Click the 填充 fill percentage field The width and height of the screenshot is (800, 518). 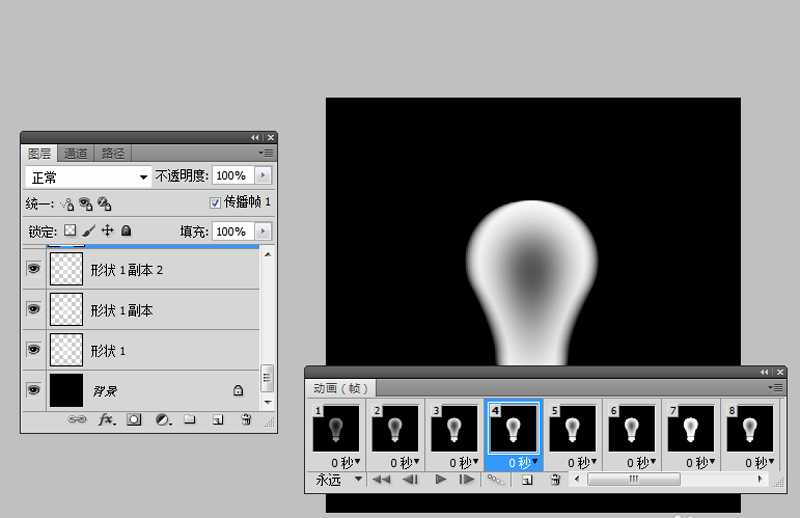pos(231,231)
